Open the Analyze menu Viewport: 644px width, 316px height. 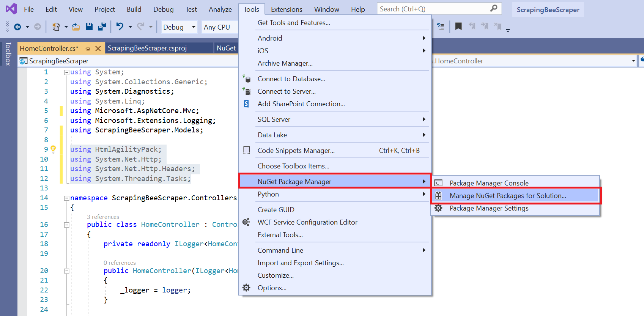[x=220, y=9]
